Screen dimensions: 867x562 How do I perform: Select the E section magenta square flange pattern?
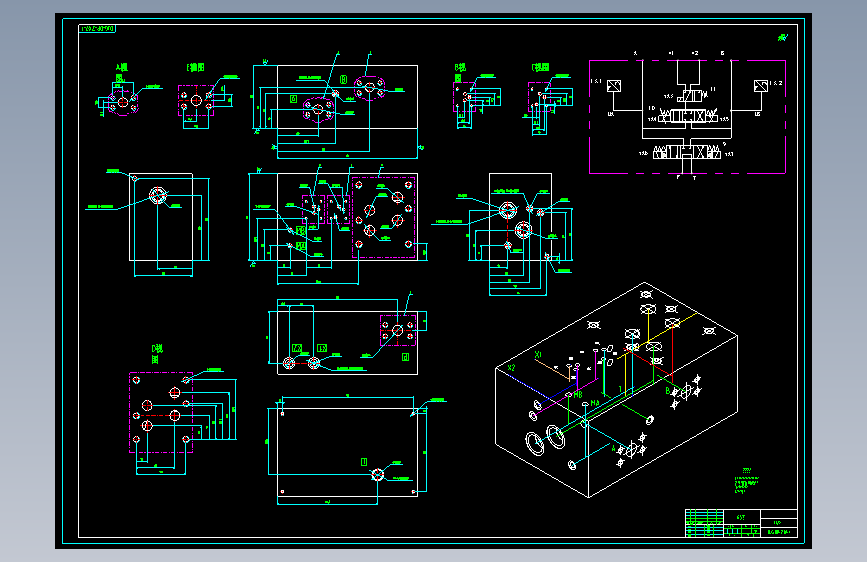pos(196,100)
